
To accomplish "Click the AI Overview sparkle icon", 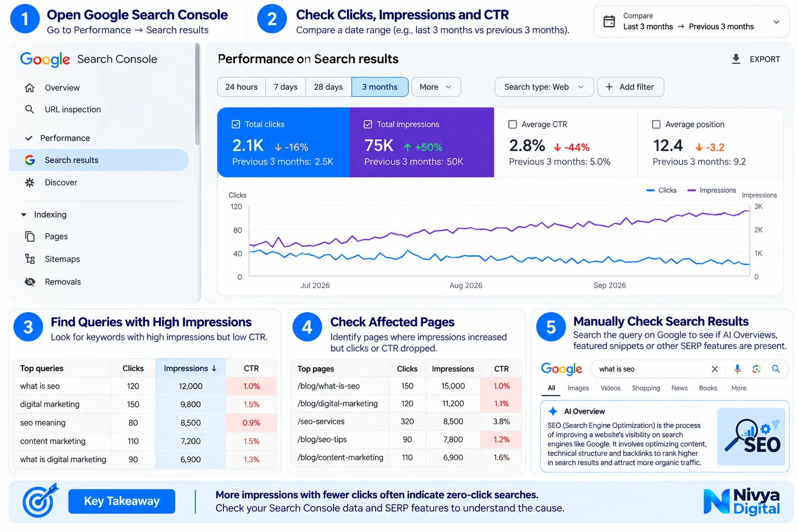I will pos(553,411).
